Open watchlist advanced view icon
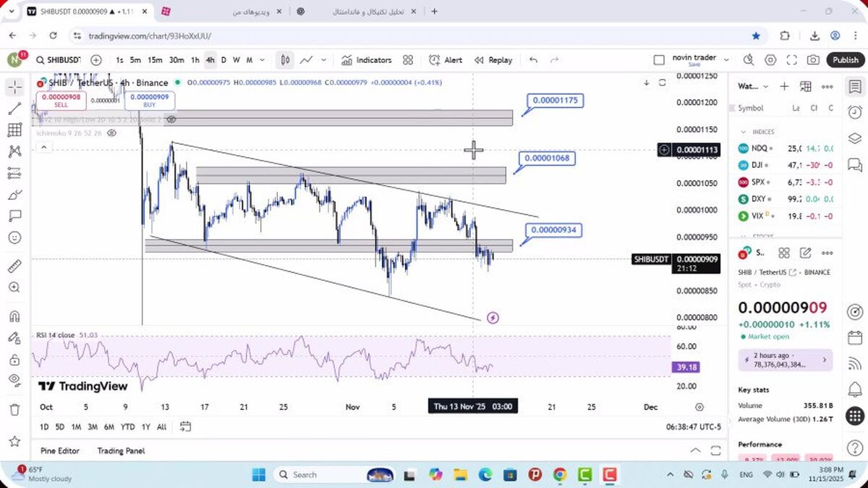This screenshot has width=868, height=488. [x=806, y=86]
